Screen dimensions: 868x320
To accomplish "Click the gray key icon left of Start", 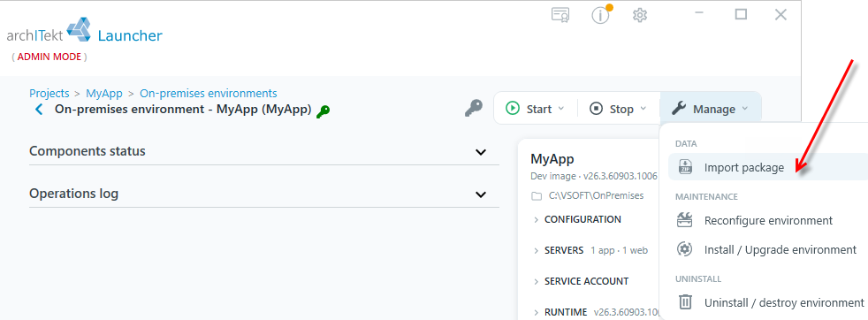I will coord(473,108).
